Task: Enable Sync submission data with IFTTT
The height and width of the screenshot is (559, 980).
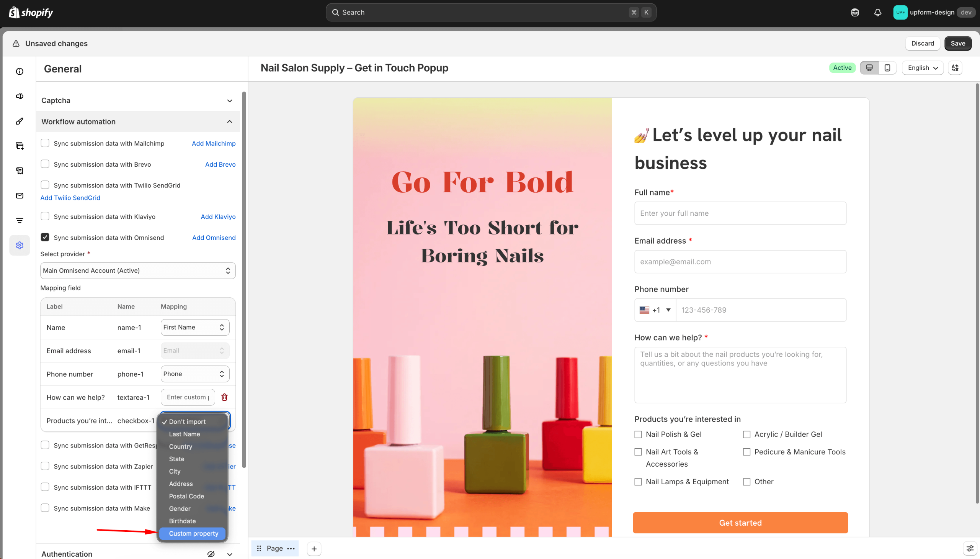Action: 45,487
